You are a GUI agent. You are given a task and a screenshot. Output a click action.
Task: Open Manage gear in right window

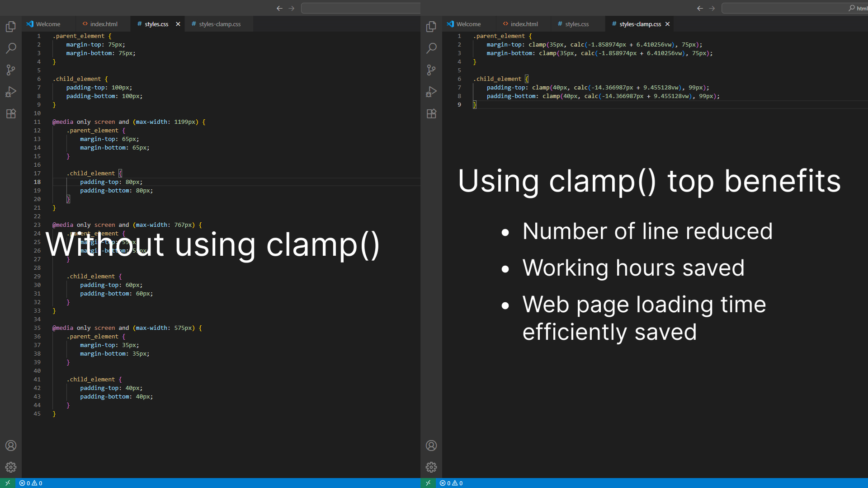point(431,467)
